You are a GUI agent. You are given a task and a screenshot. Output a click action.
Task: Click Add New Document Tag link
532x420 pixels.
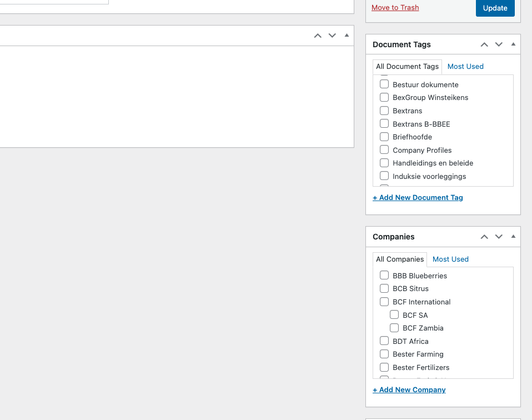418,198
